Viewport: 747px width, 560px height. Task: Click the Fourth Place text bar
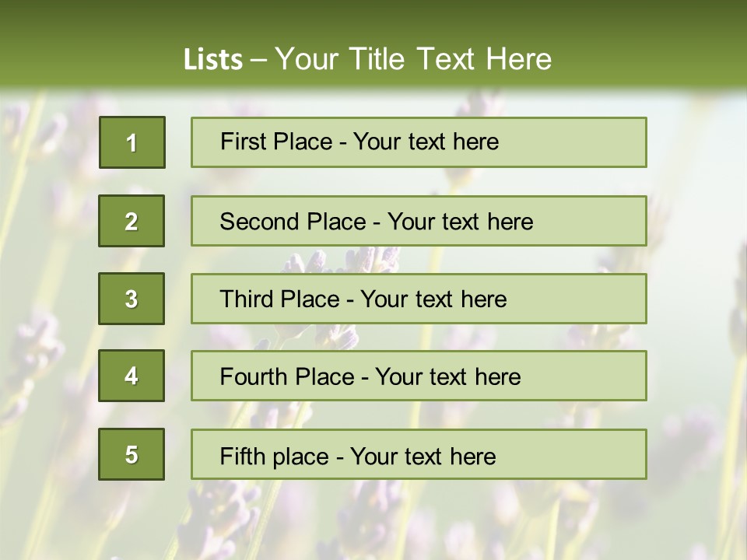coord(419,376)
